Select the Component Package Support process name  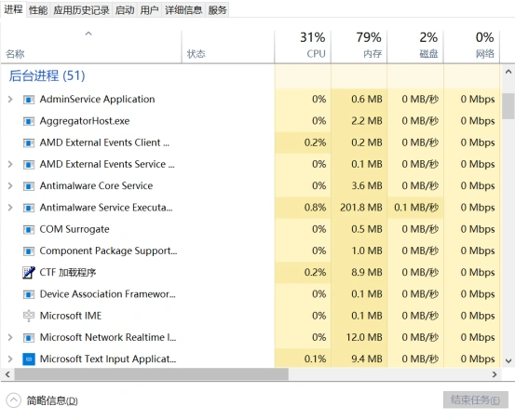point(108,251)
